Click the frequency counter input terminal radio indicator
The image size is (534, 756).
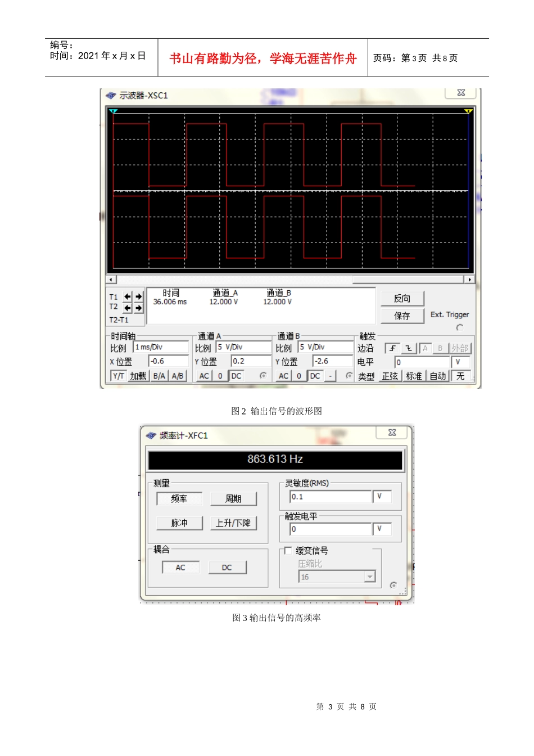tap(393, 585)
